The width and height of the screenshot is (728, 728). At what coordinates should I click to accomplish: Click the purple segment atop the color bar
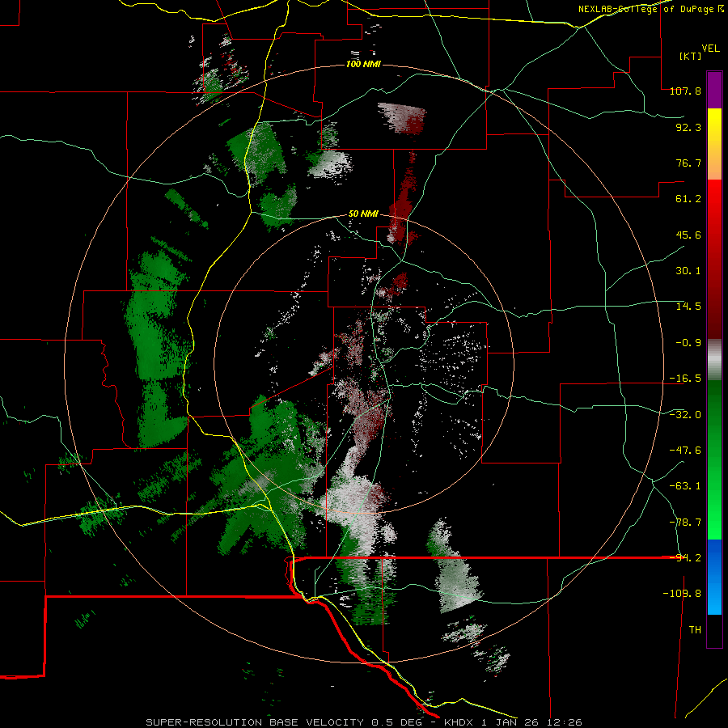[714, 90]
